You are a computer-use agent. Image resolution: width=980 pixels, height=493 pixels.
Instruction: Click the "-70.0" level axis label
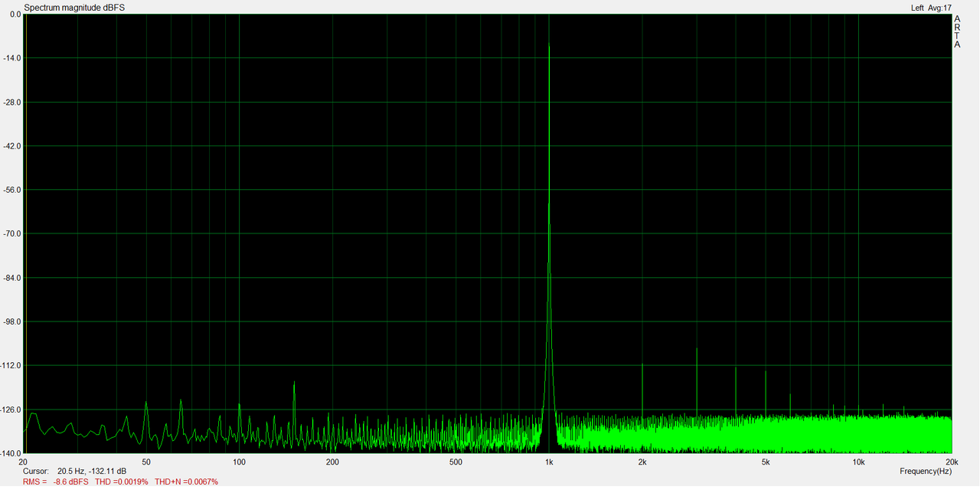(12, 234)
